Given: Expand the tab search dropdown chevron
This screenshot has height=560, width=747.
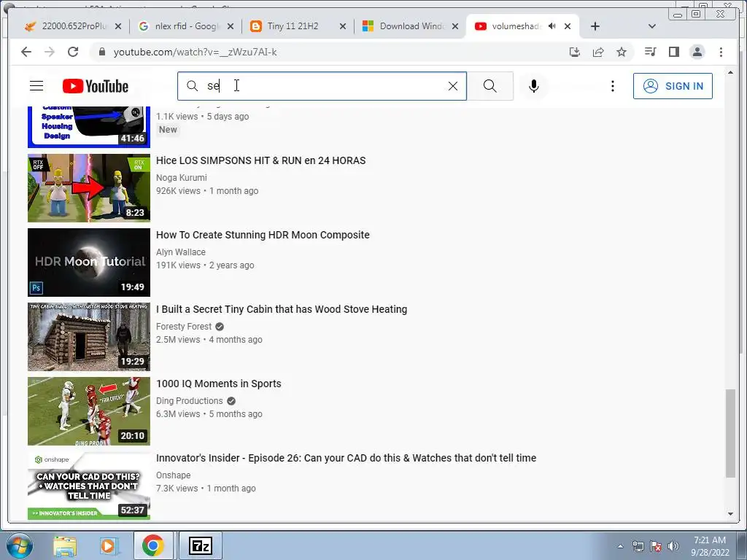Looking at the screenshot, I should tap(652, 26).
